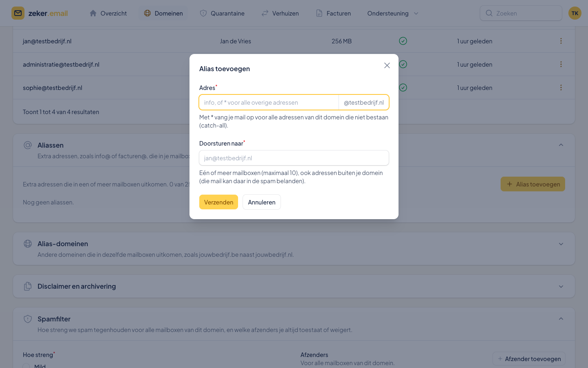Focus the Adres alias input field

tap(269, 102)
